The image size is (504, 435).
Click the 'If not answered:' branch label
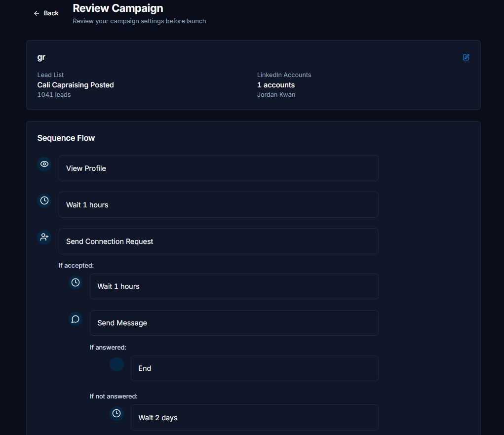pyautogui.click(x=114, y=396)
